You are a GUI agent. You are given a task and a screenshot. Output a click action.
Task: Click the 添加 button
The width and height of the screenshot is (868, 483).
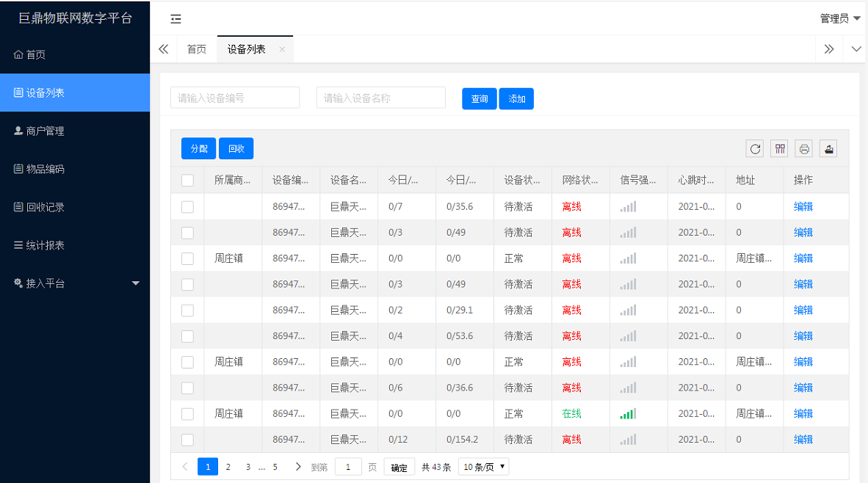(516, 98)
